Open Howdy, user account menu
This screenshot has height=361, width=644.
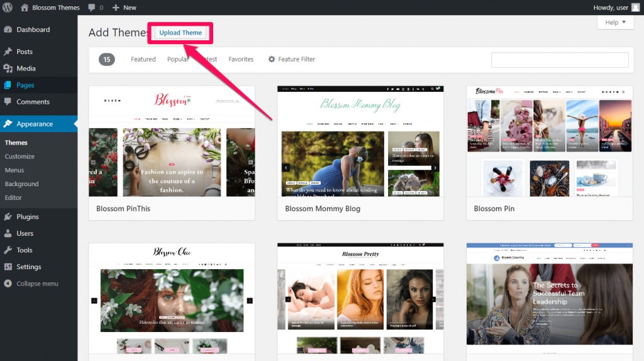coord(616,8)
